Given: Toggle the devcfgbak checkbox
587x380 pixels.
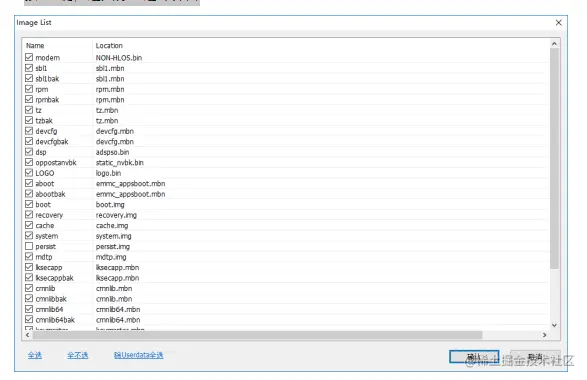Looking at the screenshot, I should click(29, 141).
